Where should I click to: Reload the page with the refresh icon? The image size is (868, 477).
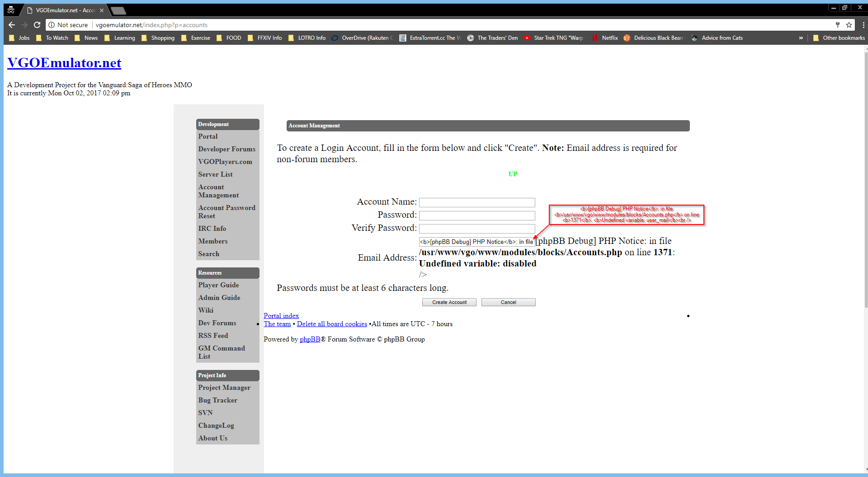(37, 25)
